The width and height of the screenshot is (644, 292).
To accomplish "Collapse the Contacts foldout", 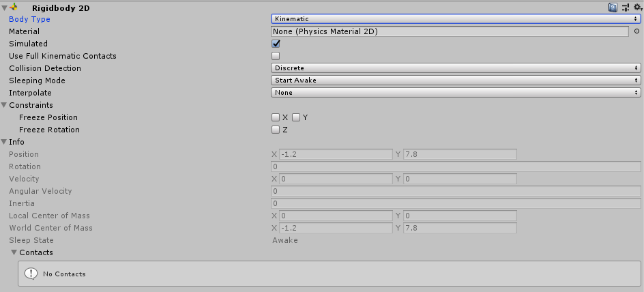I will (14, 252).
